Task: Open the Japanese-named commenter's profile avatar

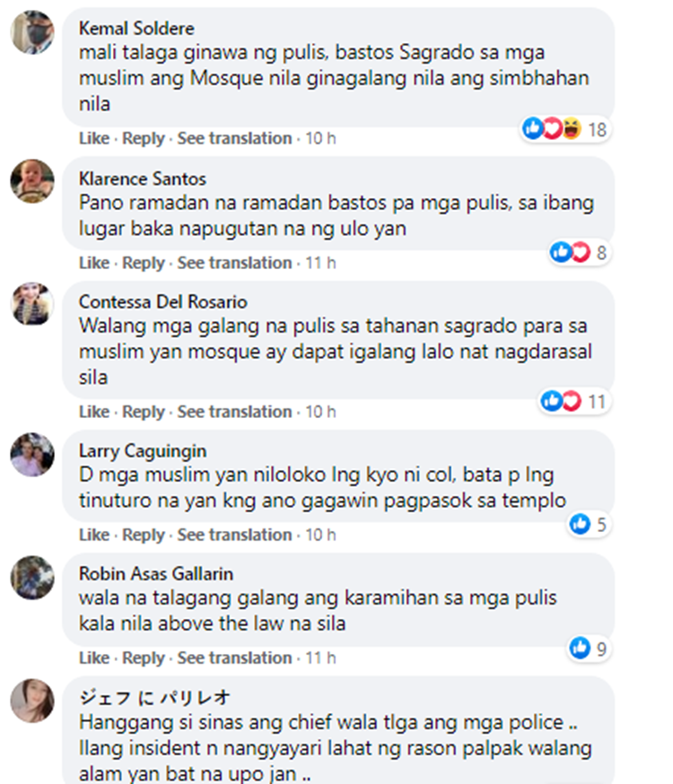Action: pos(32,700)
